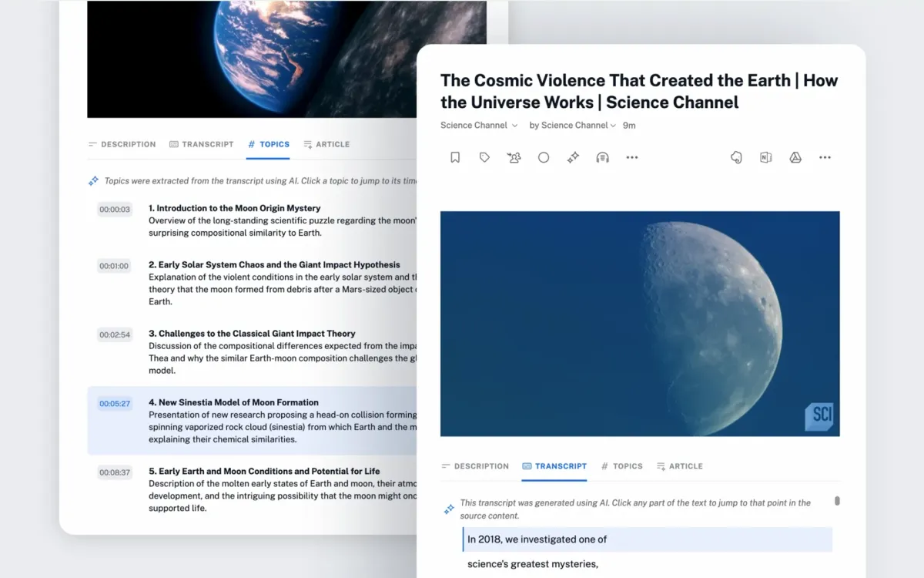Screen dimensions: 924x578
Task: Switch to the Topics tab in front panel
Action: click(x=621, y=466)
